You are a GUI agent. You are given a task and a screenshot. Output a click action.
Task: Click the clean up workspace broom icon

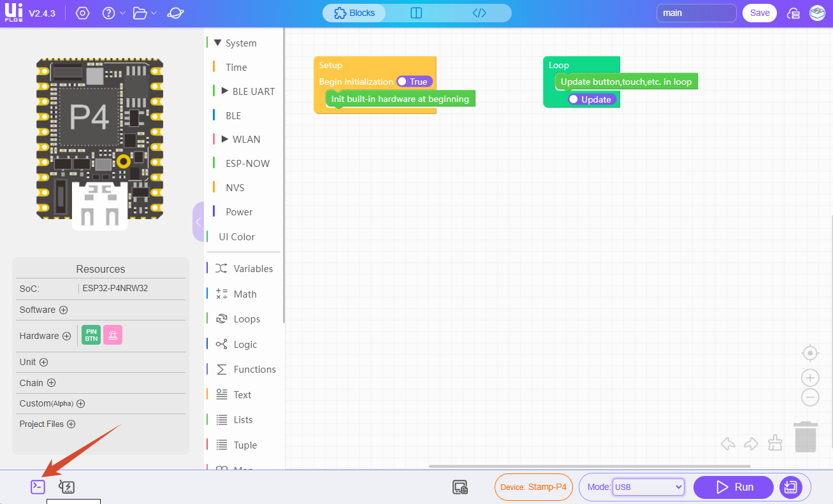(775, 443)
